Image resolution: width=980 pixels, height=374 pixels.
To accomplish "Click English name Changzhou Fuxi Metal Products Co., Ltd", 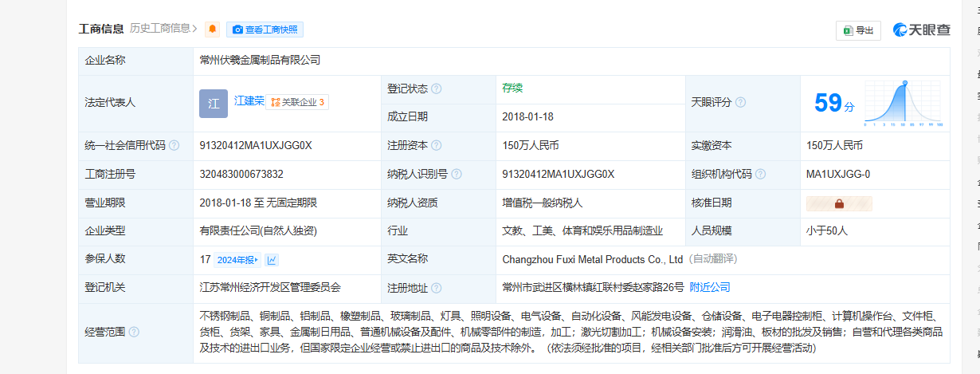I will coord(593,259).
